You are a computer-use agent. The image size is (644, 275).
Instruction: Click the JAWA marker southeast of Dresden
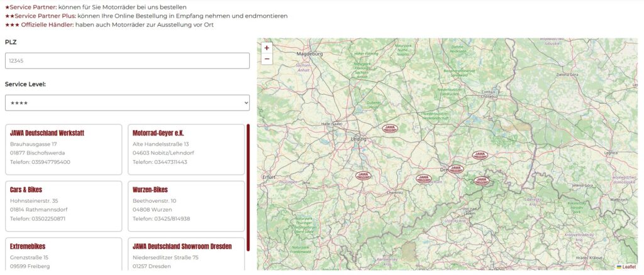(481, 180)
